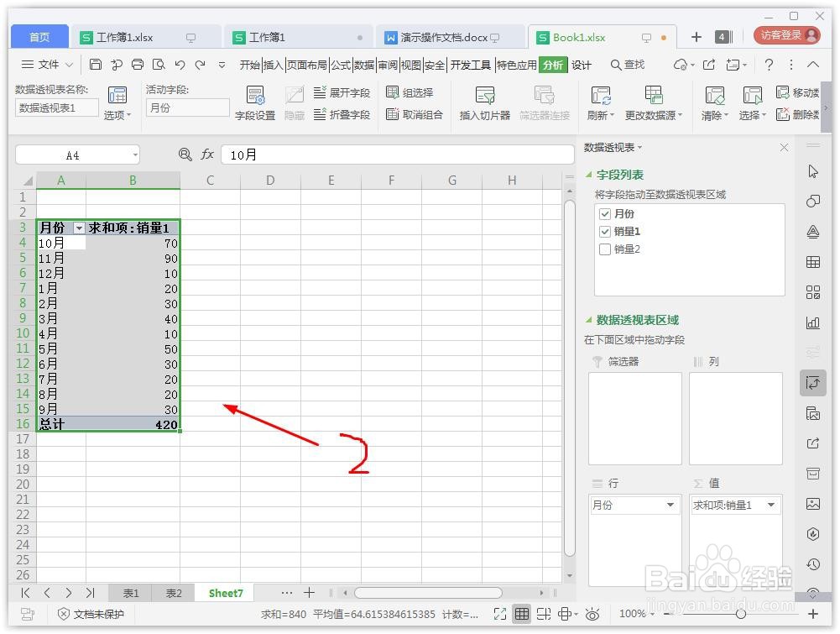
Task: Click the Save icon in quick toolbar
Action: 96,65
